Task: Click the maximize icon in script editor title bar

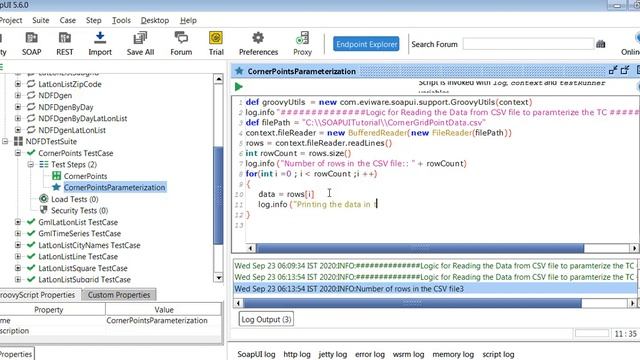Action: [x=625, y=71]
